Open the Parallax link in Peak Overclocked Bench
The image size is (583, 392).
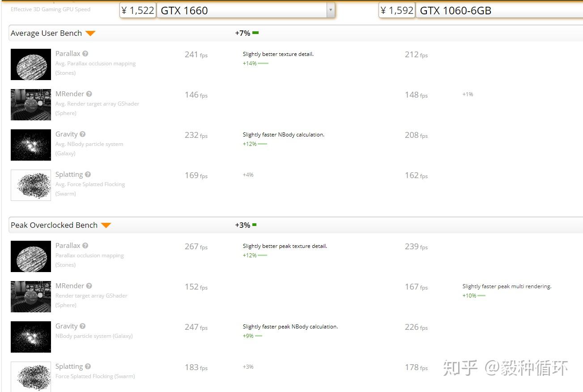click(x=68, y=246)
